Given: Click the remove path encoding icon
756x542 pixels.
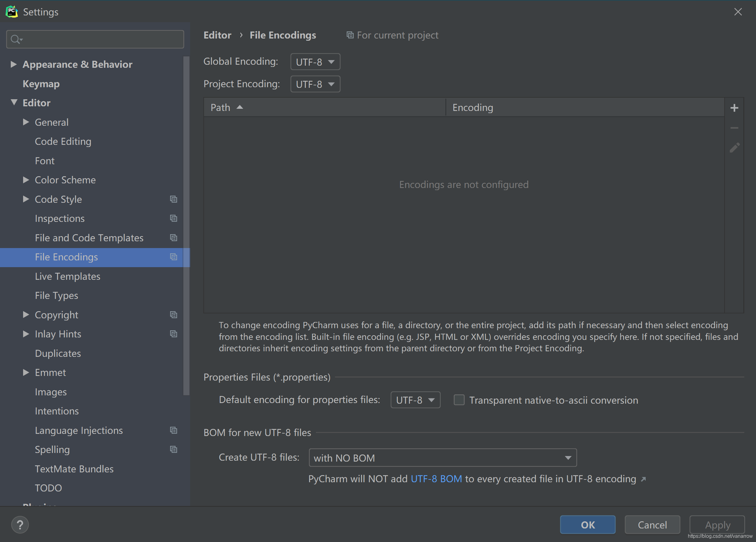Looking at the screenshot, I should (734, 128).
